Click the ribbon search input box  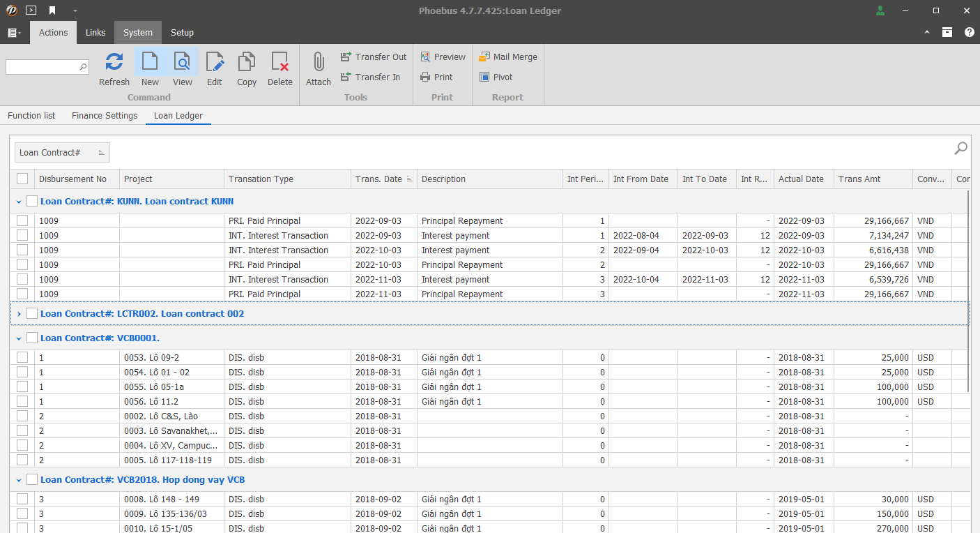pyautogui.click(x=43, y=67)
